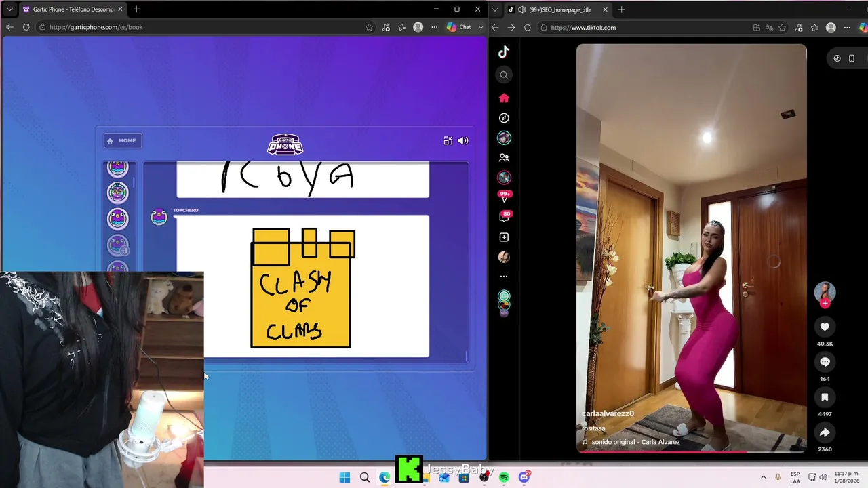Open TikTok messages with the 80 badge
This screenshot has height=488, width=868.
(505, 217)
